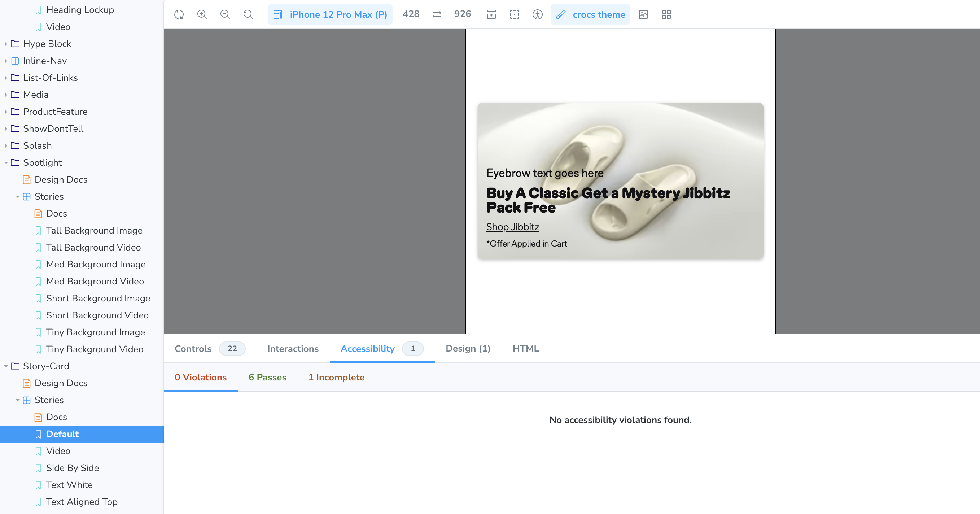
Task: Remount the component using the refresh icon
Action: [x=178, y=14]
